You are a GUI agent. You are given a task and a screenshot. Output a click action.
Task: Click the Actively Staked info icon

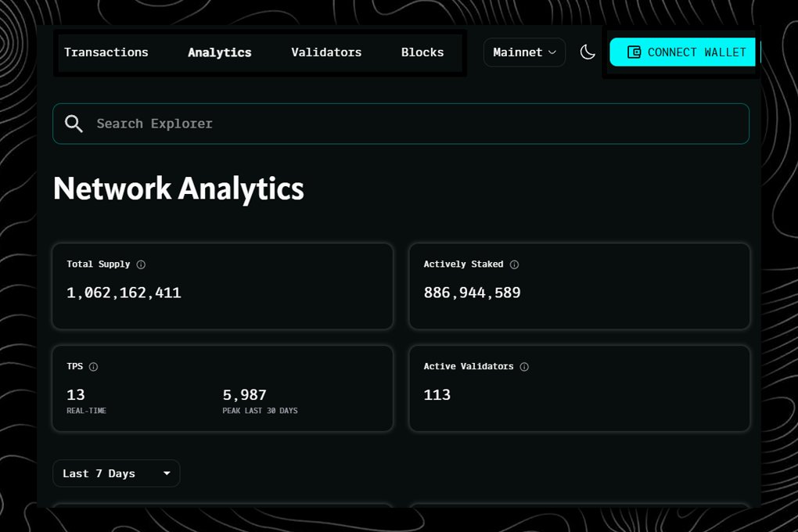[x=514, y=264]
